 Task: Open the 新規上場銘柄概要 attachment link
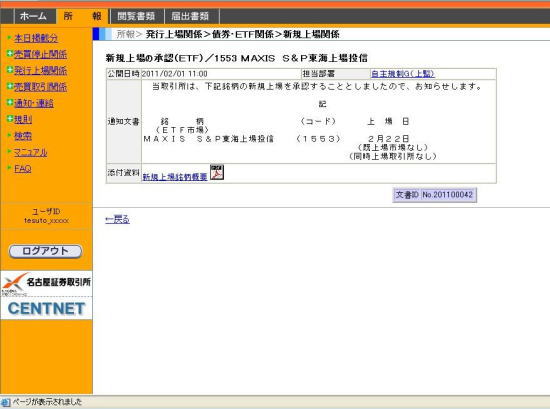pyautogui.click(x=175, y=177)
